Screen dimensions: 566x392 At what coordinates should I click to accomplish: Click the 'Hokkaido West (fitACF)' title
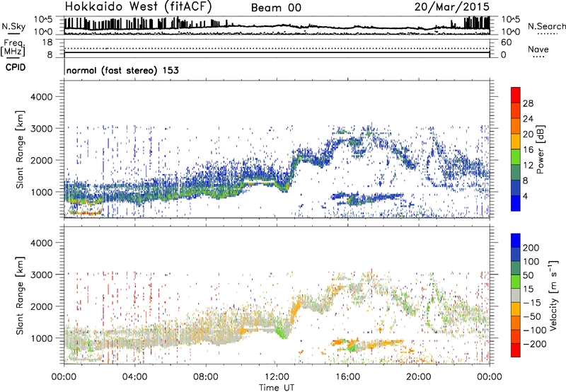point(138,6)
